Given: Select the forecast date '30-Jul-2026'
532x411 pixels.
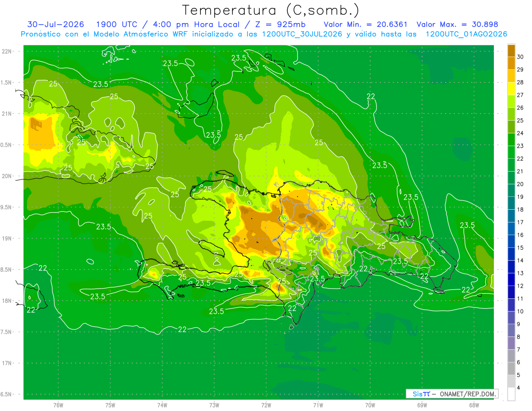Looking at the screenshot, I should pos(55,24).
